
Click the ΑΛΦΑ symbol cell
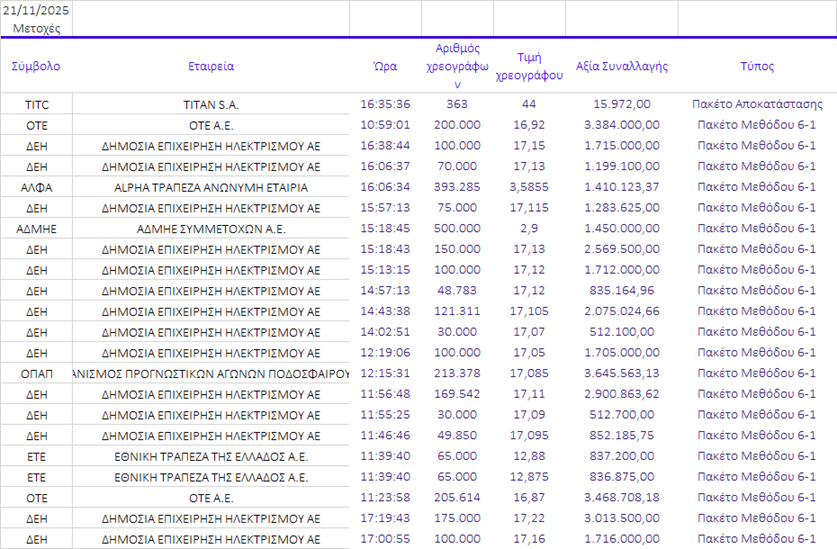(36, 187)
